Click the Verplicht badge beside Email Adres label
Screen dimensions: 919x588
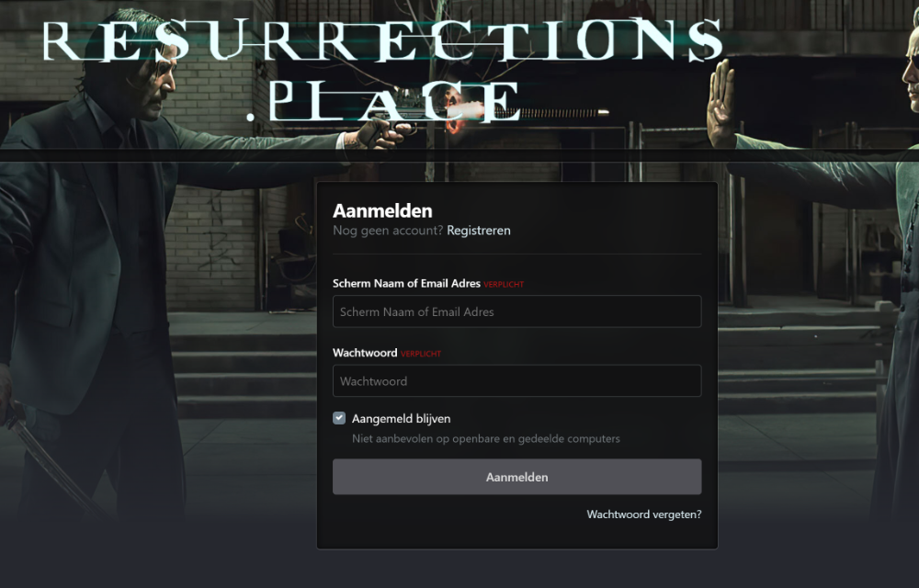point(504,285)
